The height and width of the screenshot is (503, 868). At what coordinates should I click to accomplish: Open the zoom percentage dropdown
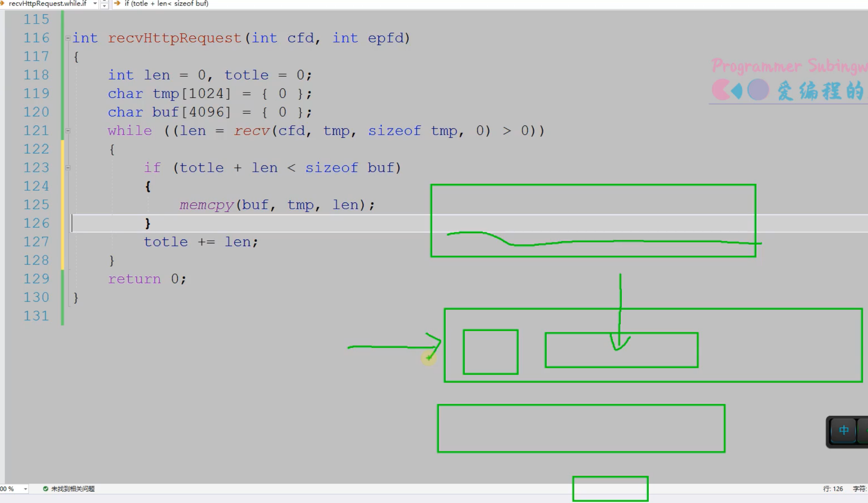tap(25, 489)
